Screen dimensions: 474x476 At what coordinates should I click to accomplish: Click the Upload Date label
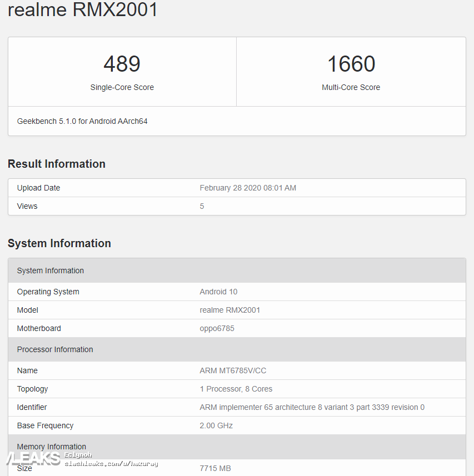pos(38,188)
